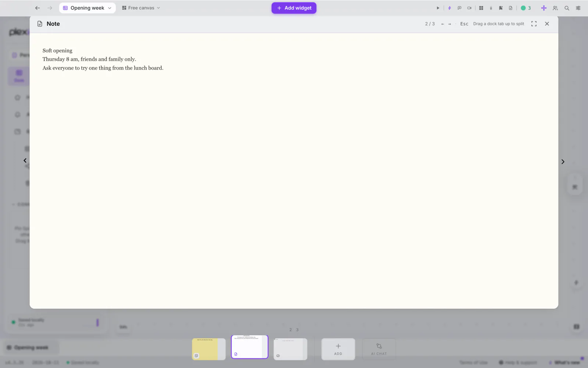588x368 pixels.
Task: Click the Esc label in the Note header
Action: (464, 24)
